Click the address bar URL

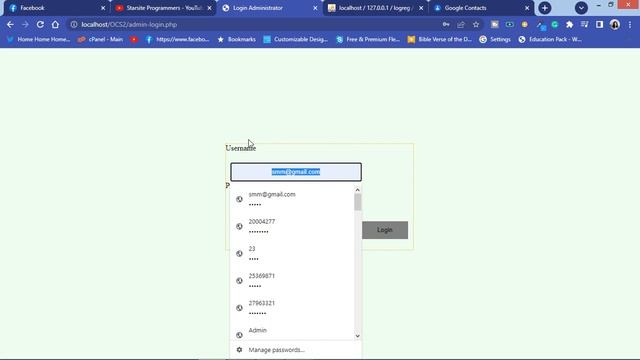(129, 24)
